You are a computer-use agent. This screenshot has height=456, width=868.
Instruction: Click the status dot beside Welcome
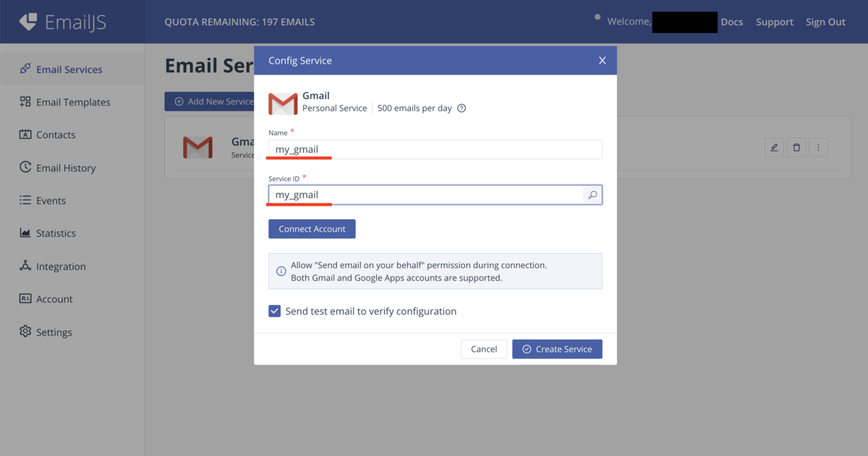click(597, 17)
